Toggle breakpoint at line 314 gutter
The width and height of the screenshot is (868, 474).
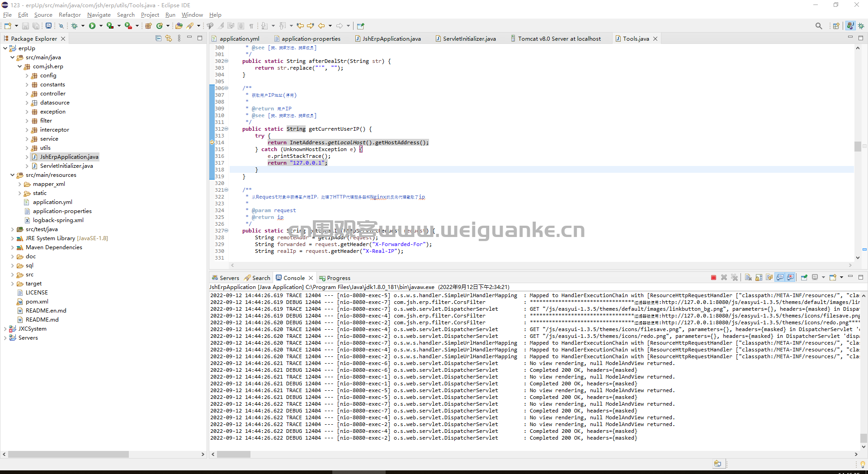[x=212, y=142]
